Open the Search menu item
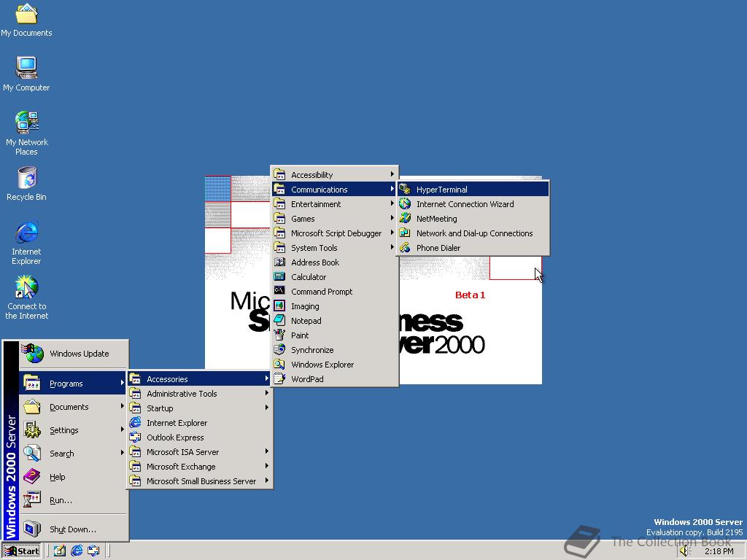Screen dimensions: 747x560 pos(74,454)
